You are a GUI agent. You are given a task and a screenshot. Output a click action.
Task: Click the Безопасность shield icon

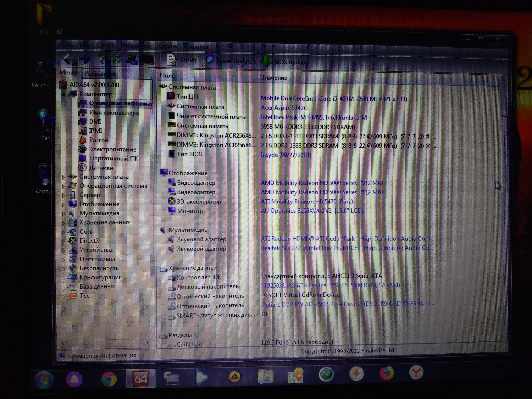click(73, 268)
